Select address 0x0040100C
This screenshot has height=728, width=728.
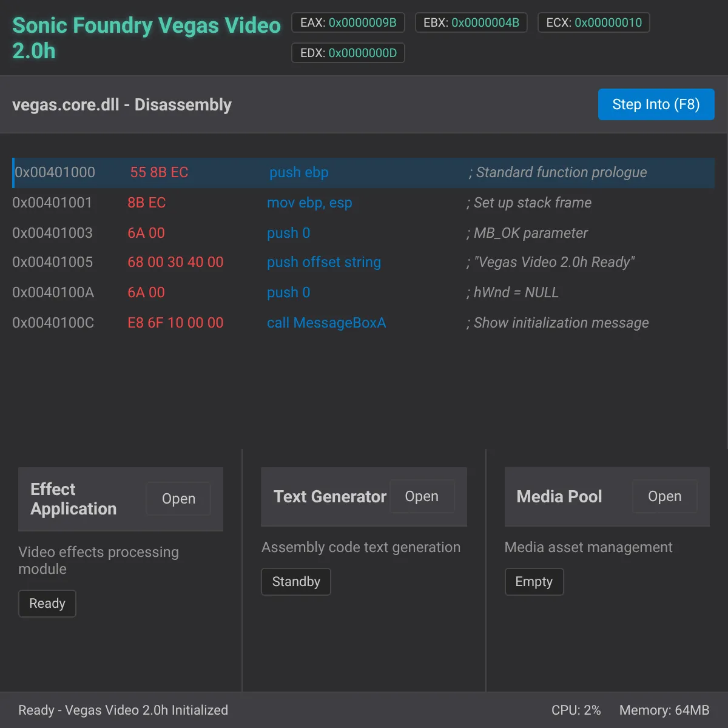(53, 323)
